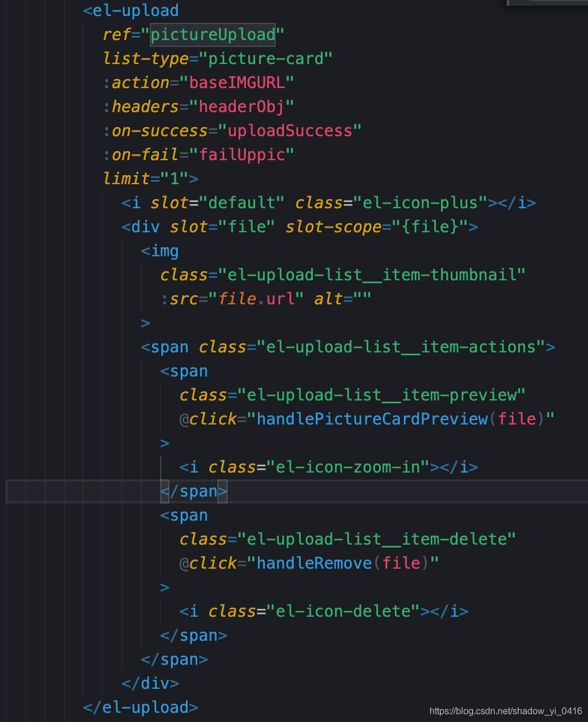Select el-upload-list__item-preview class value

click(381, 395)
